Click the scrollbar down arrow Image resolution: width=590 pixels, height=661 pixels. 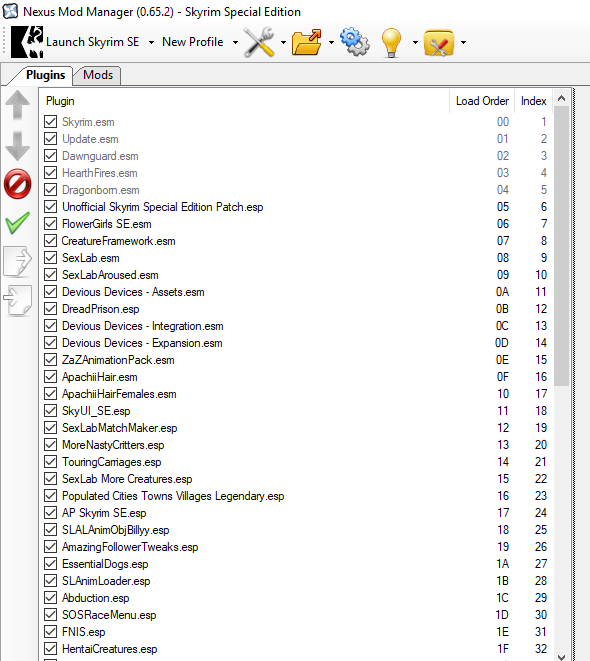561,656
